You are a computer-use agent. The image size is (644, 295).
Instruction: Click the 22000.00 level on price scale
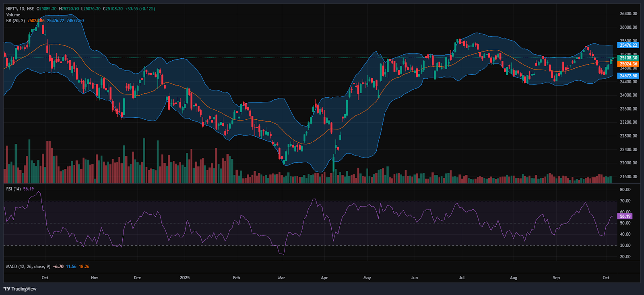[x=628, y=163]
